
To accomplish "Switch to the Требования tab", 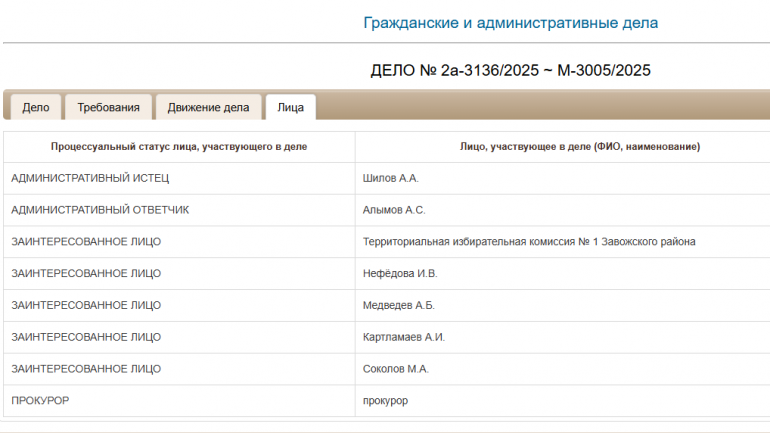I will [109, 107].
